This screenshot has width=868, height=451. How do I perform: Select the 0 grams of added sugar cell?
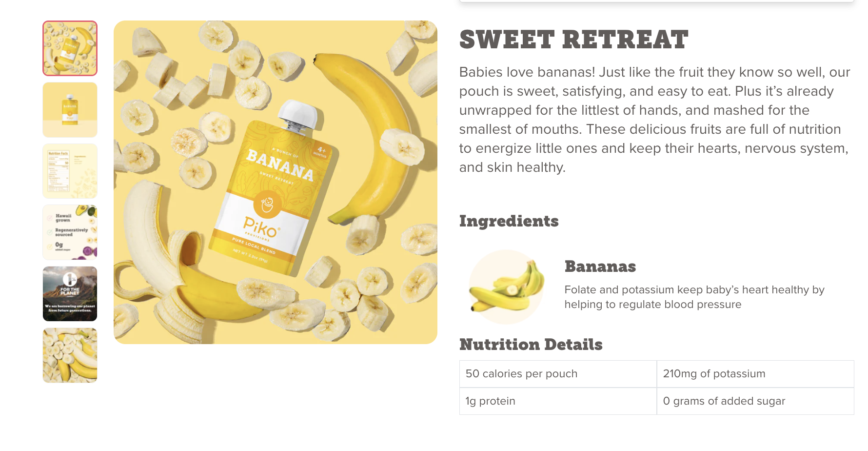755,401
